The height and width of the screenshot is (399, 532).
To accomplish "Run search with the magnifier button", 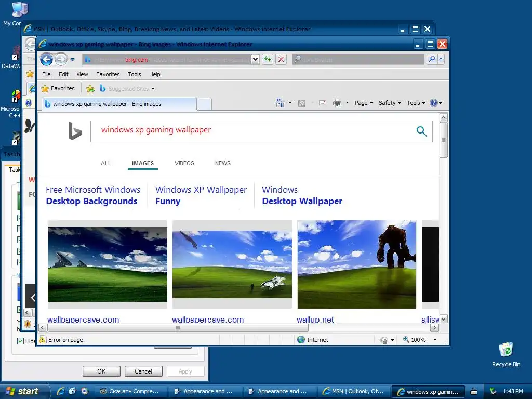I will [x=432, y=59].
